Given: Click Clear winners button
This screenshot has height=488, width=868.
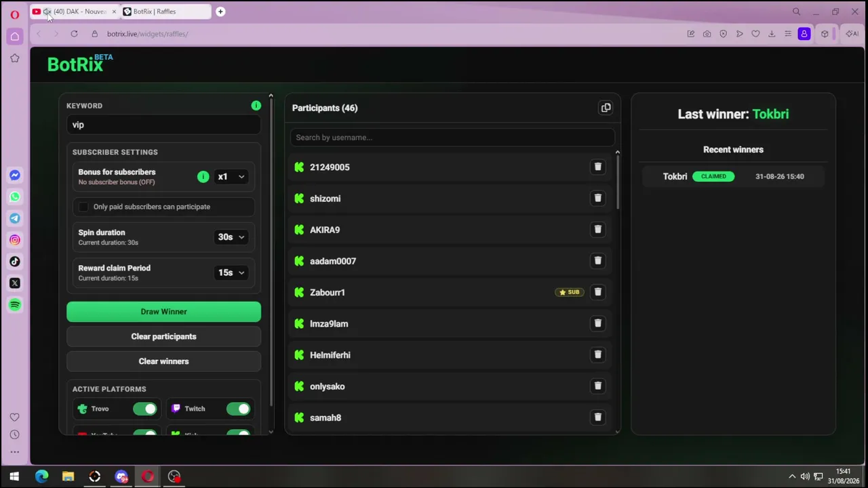Looking at the screenshot, I should [x=163, y=361].
